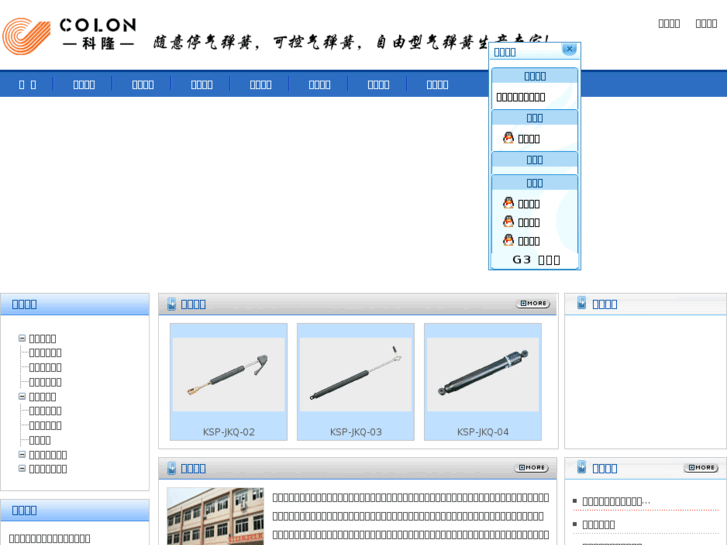Collapse the third top-level node in sidebar tree

[22, 455]
